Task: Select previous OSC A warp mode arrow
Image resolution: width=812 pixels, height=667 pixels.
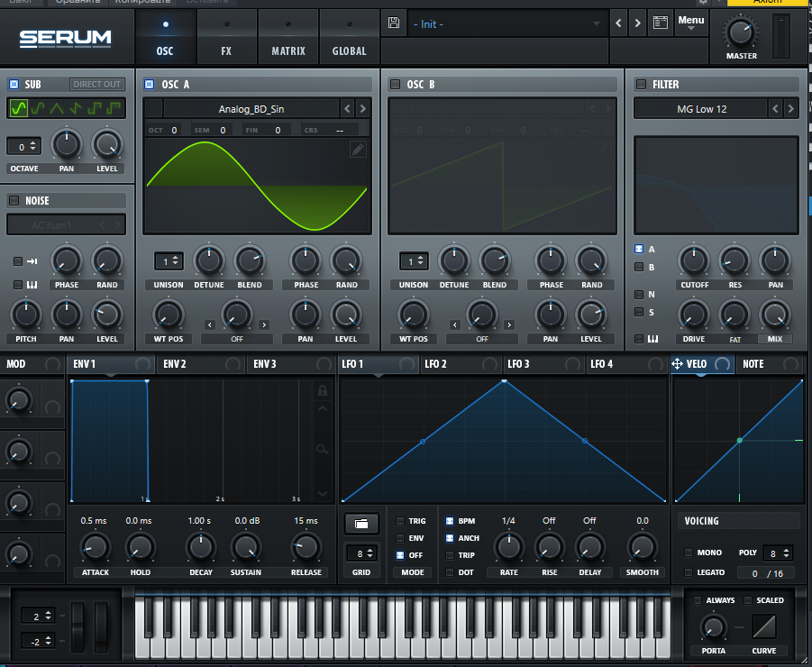Action: click(x=210, y=325)
